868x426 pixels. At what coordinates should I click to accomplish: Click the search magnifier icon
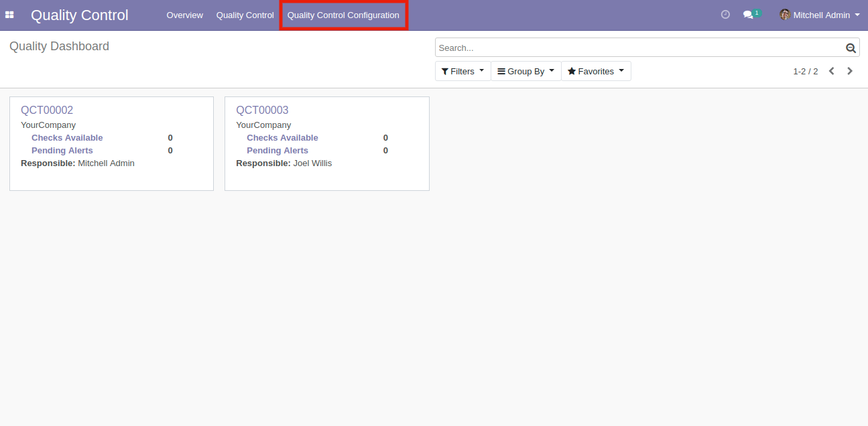(851, 48)
